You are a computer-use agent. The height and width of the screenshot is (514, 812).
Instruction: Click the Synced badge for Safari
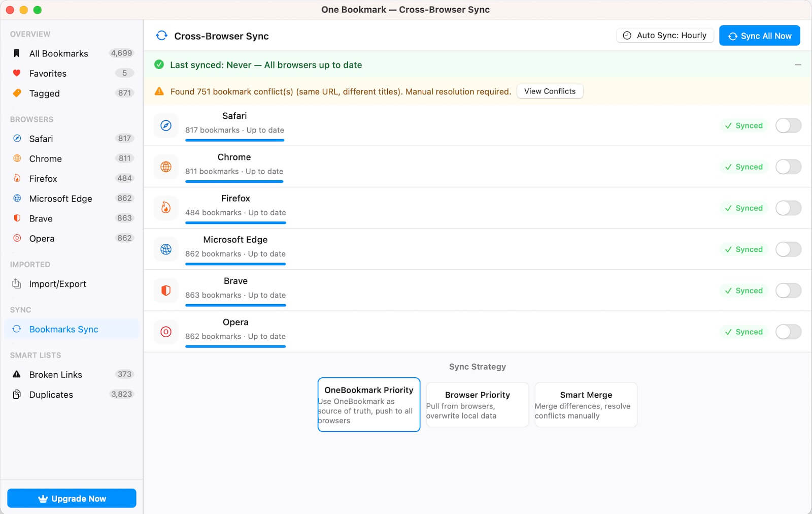tap(744, 125)
